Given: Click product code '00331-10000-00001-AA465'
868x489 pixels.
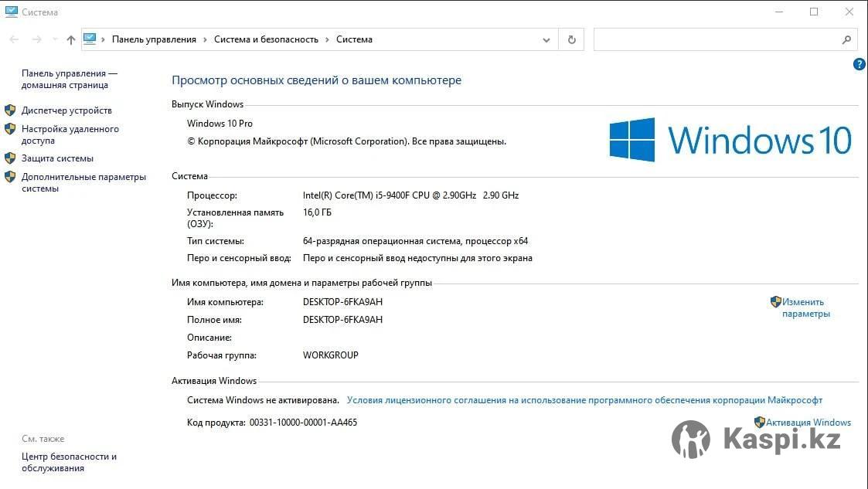Looking at the screenshot, I should pyautogui.click(x=303, y=423).
